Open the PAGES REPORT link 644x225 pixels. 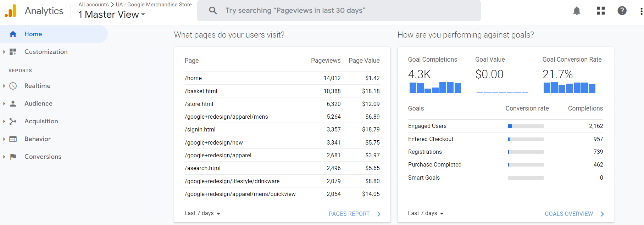pos(349,214)
